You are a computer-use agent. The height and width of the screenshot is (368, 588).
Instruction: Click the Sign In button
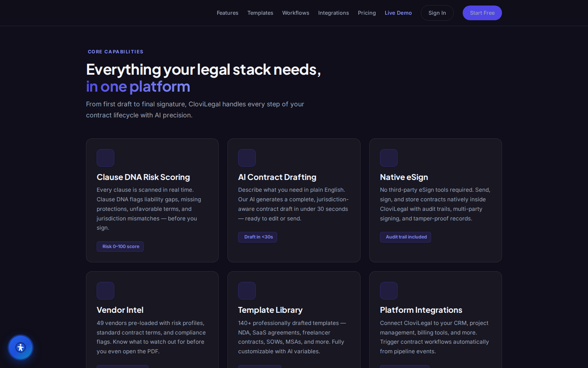437,13
